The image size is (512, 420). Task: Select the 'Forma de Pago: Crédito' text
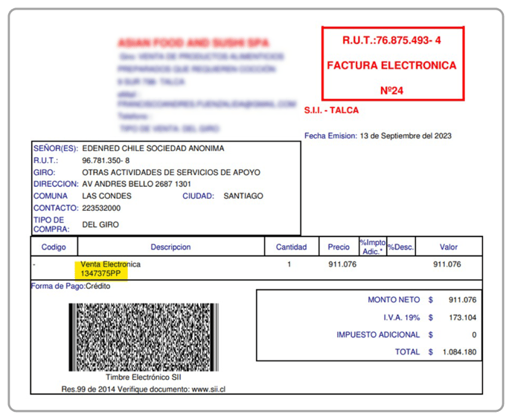[x=70, y=286]
